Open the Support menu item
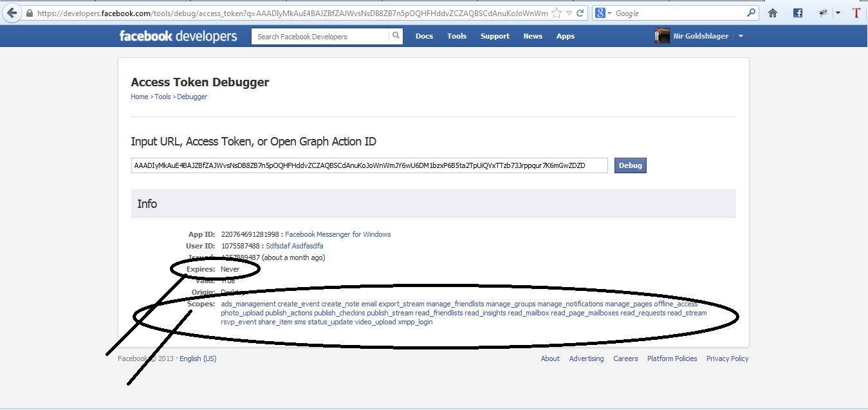 point(495,36)
